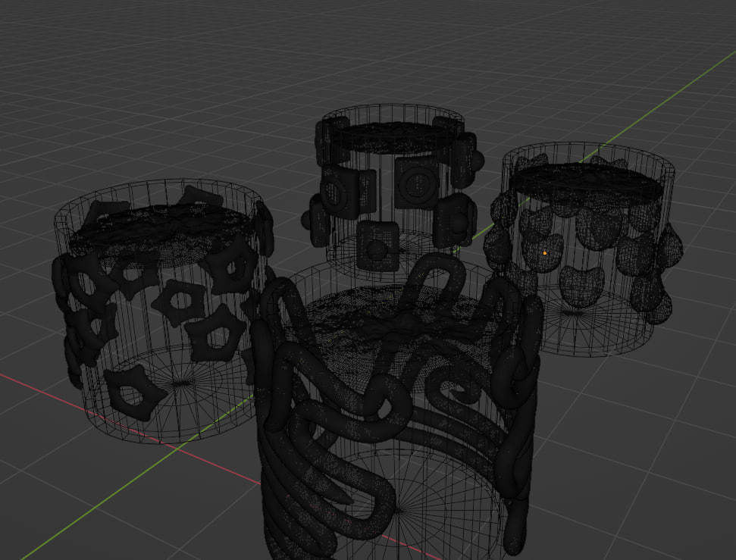Click the orange origin point dot

[x=544, y=253]
